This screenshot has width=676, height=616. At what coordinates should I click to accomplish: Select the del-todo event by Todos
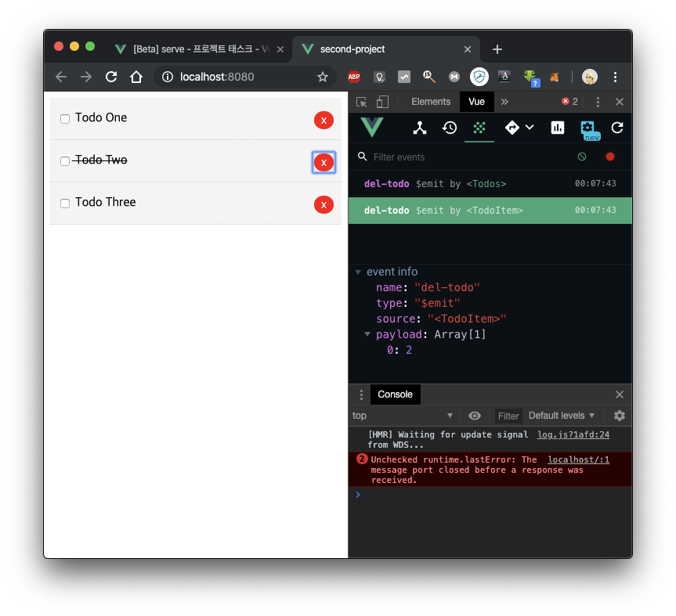tap(490, 183)
